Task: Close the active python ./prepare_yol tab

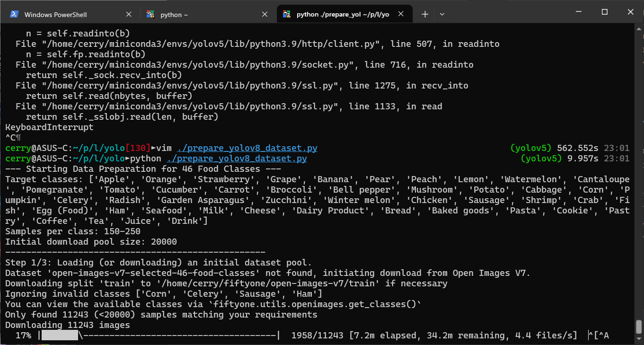Action: point(401,14)
